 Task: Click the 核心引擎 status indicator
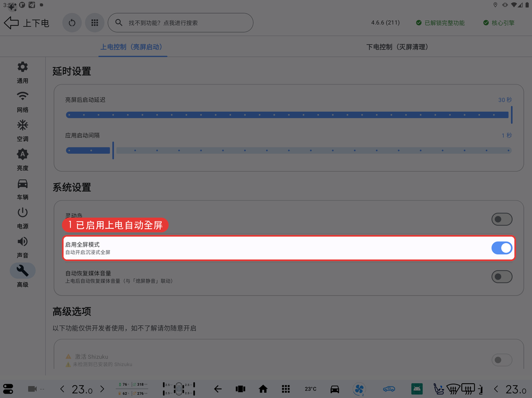tap(499, 23)
